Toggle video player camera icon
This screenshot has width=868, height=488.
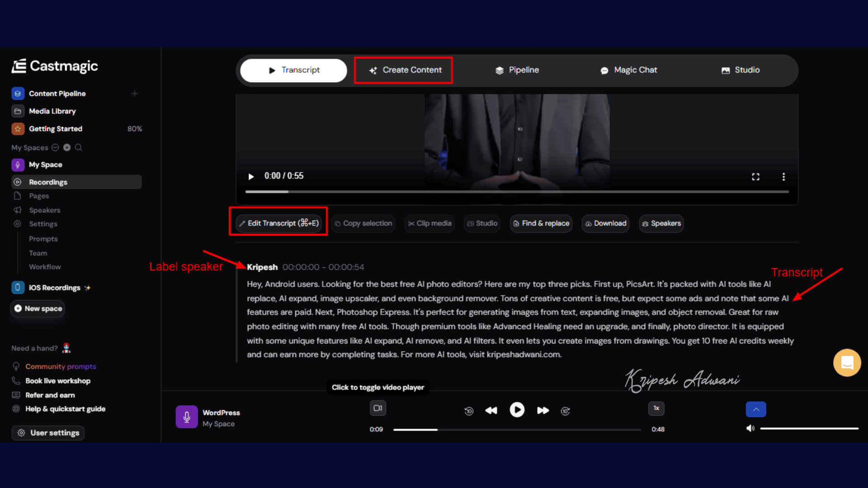pyautogui.click(x=377, y=408)
